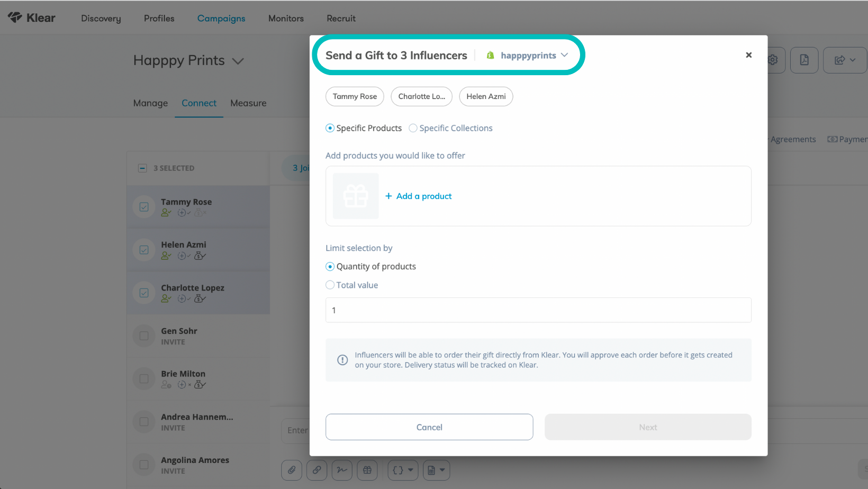The width and height of the screenshot is (868, 489).
Task: Open the Profiles menu
Action: pos(159,19)
